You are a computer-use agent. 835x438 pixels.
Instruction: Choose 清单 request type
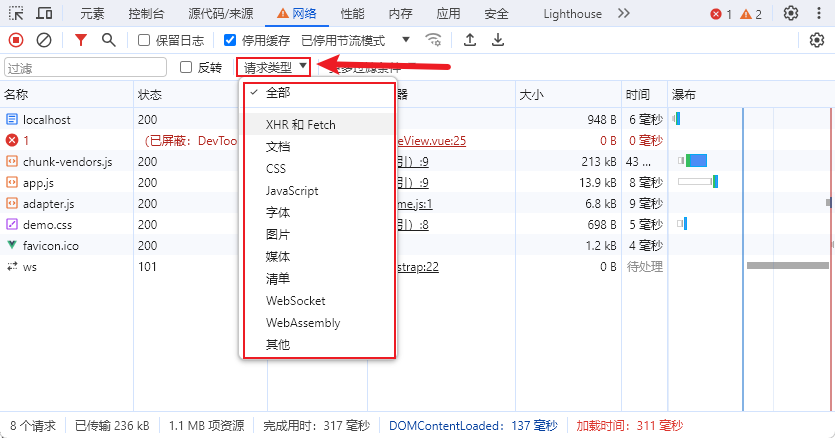(319, 279)
